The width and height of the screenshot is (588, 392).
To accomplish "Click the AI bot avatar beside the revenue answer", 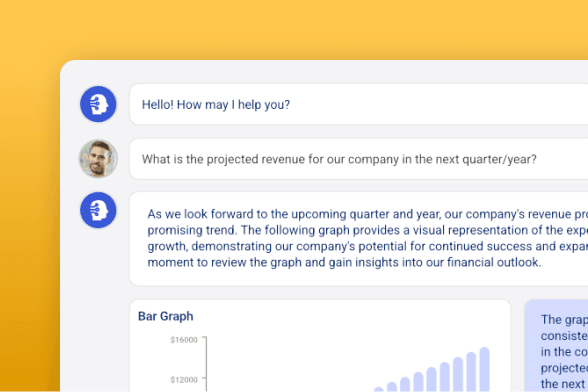I will [x=98, y=210].
